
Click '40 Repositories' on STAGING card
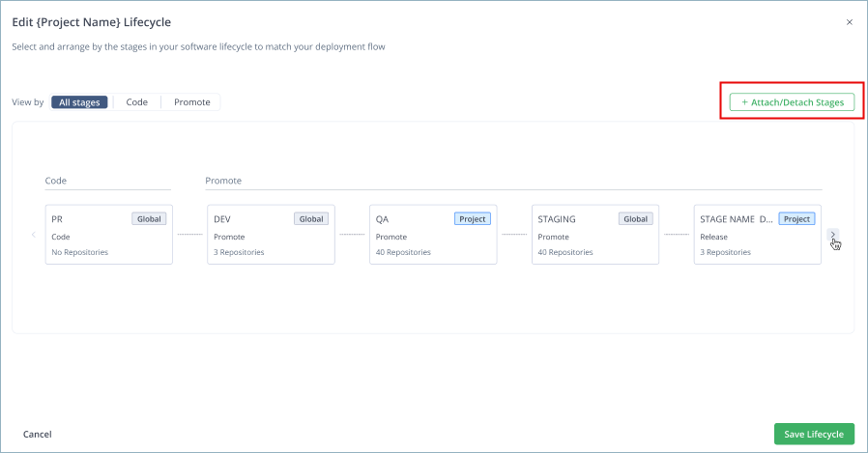565,252
